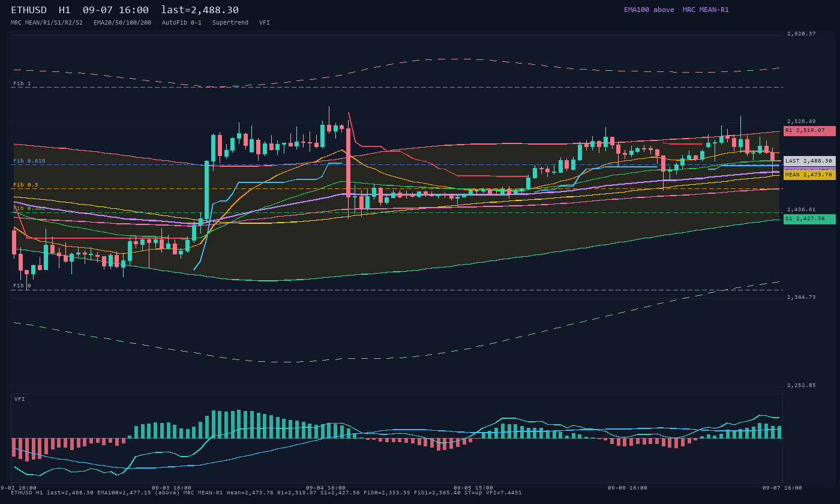
Task: Click the 09-03 16:00 time axis label
Action: (x=172, y=488)
